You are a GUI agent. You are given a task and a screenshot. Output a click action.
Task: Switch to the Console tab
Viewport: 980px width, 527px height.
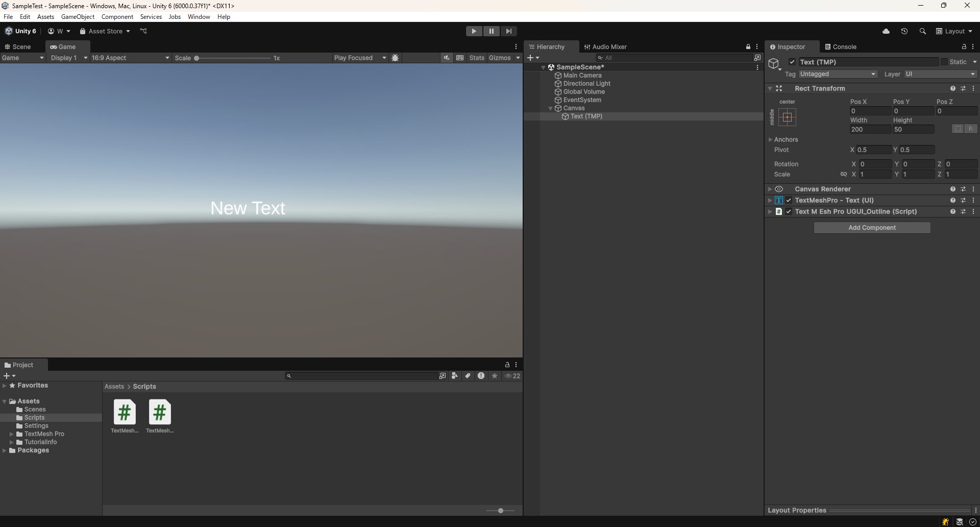coord(841,46)
